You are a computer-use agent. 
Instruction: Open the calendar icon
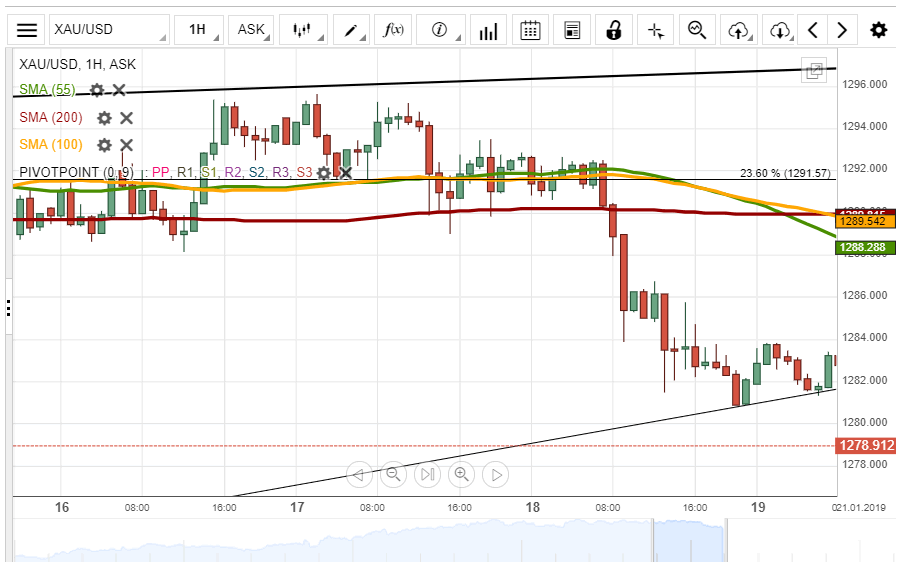point(530,30)
